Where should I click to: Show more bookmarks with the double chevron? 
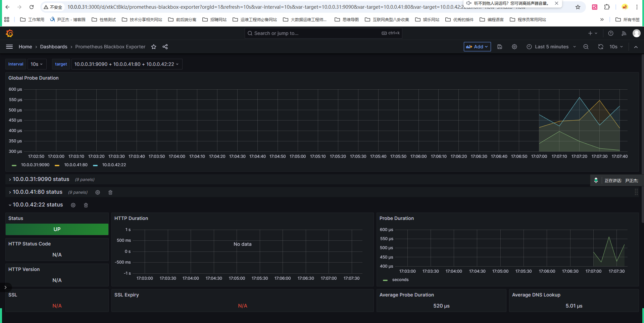pos(602,19)
